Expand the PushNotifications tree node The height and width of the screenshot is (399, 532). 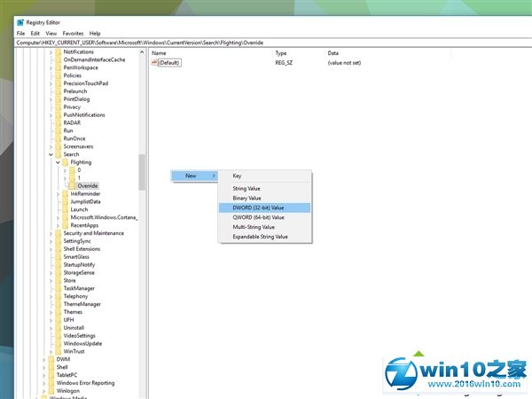[x=51, y=114]
